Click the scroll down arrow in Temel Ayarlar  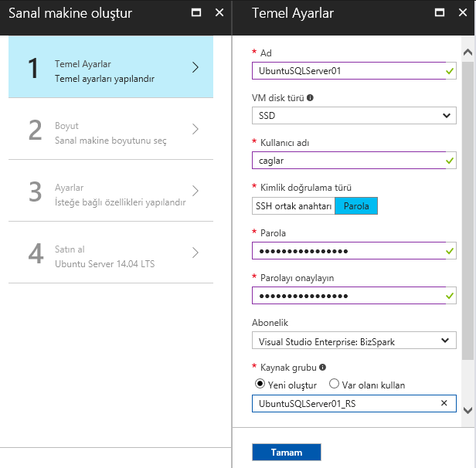click(x=467, y=410)
